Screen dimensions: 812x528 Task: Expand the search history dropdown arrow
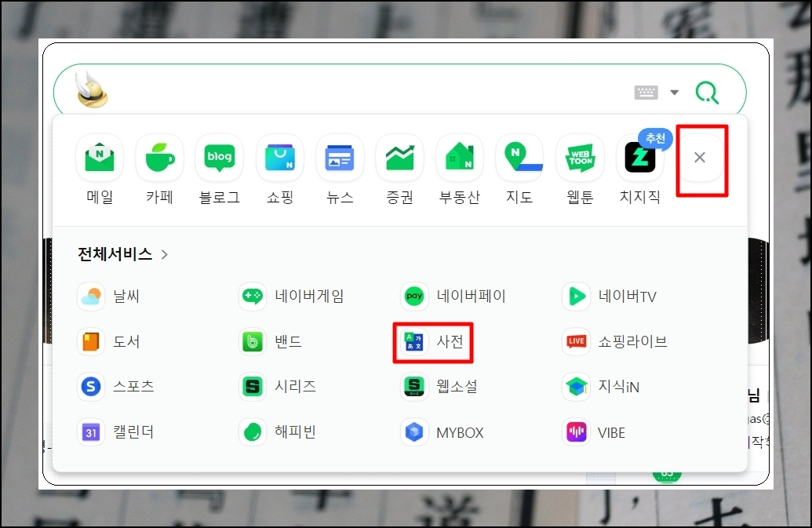(674, 93)
